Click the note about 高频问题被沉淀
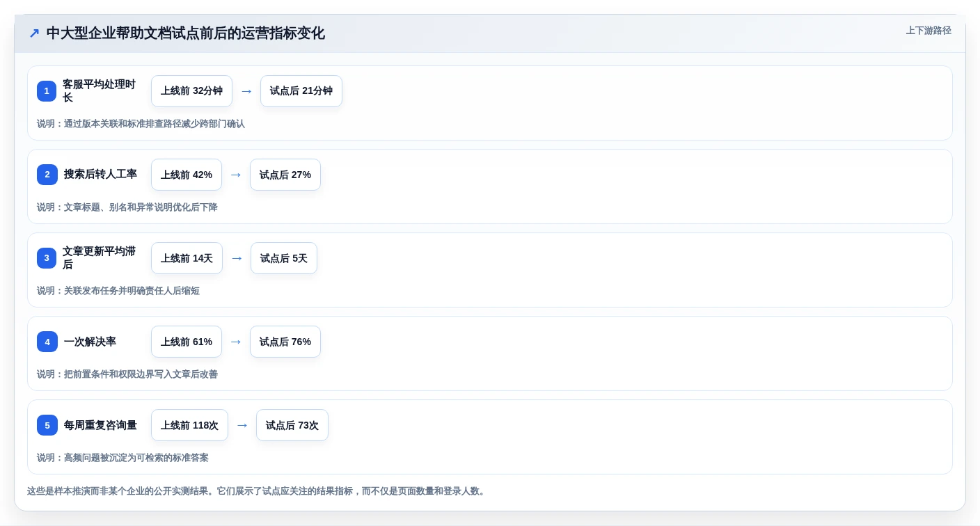 122,458
